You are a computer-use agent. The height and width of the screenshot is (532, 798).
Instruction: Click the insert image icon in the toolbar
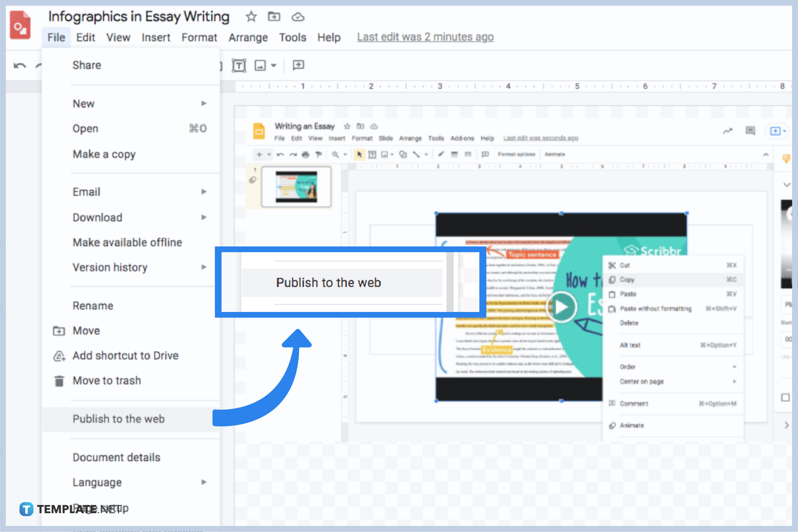click(x=261, y=65)
